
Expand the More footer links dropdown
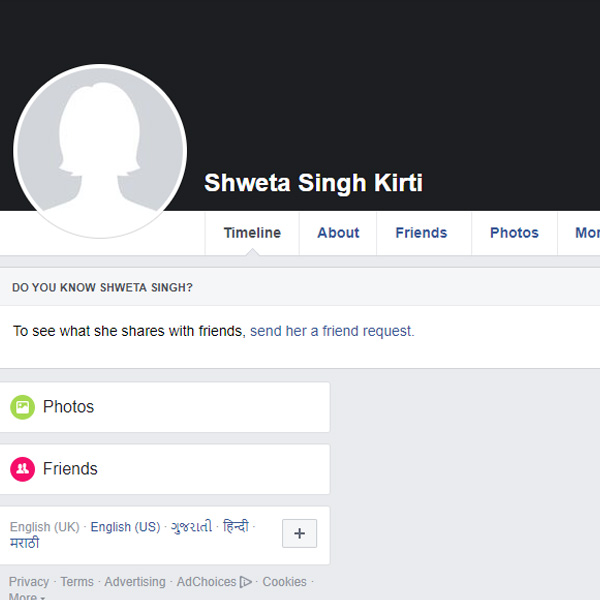[27, 597]
